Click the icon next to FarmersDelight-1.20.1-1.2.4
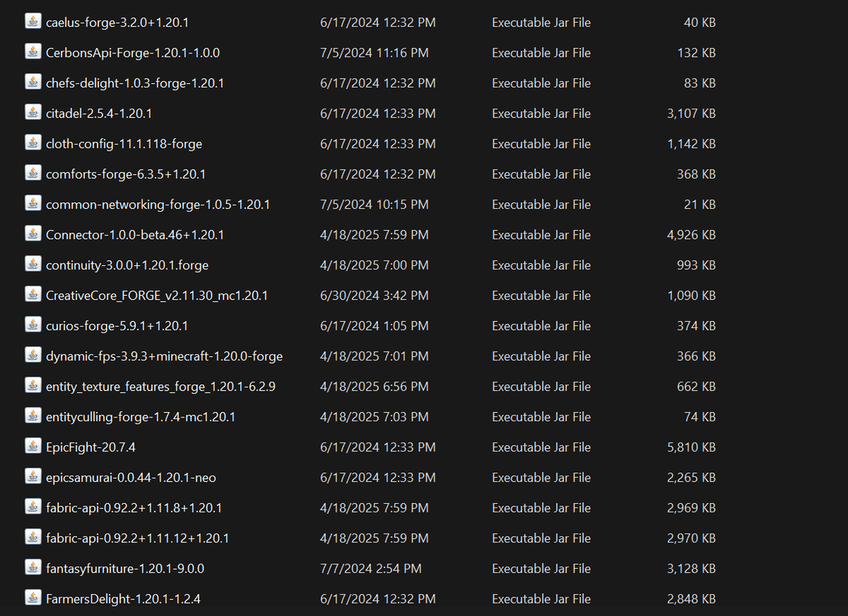 33,598
